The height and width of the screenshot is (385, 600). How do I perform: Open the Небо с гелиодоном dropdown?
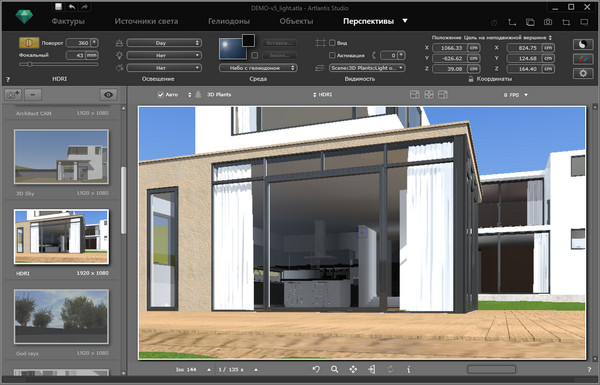pyautogui.click(x=258, y=68)
